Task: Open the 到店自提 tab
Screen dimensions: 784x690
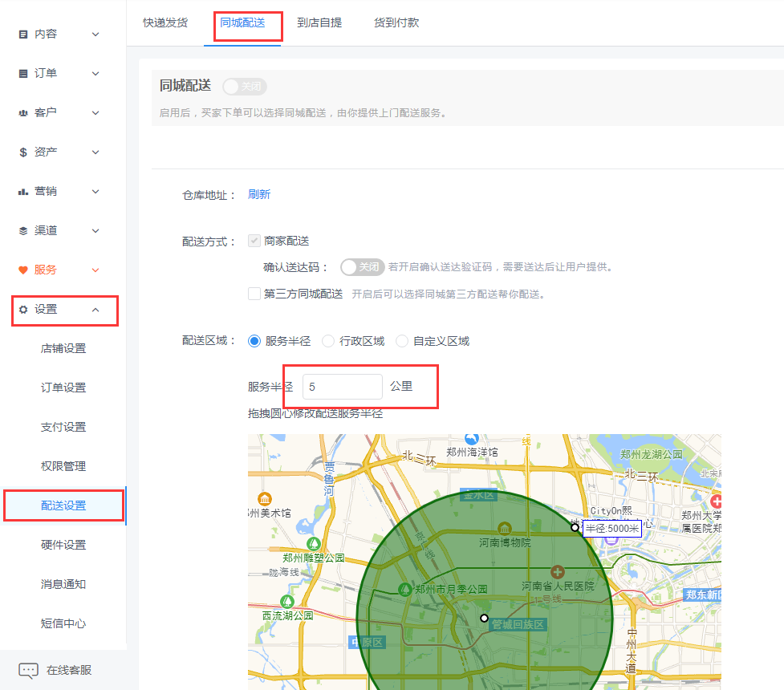Action: tap(319, 23)
